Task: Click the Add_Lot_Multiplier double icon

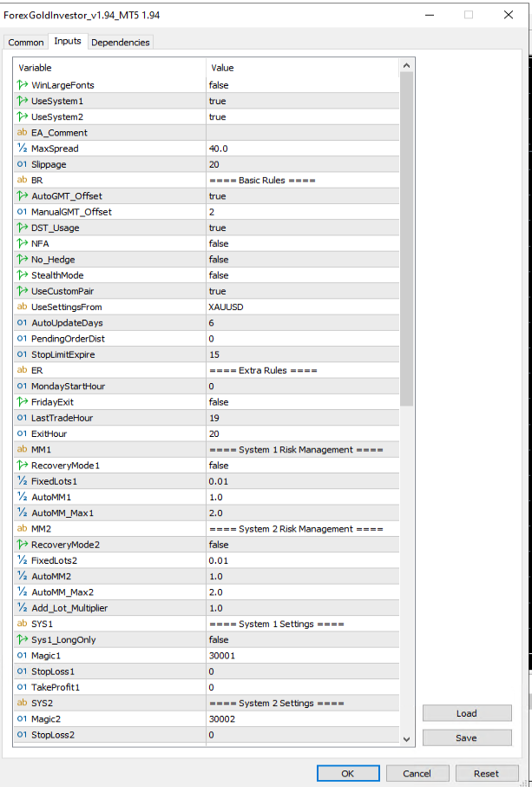Action: point(22,608)
